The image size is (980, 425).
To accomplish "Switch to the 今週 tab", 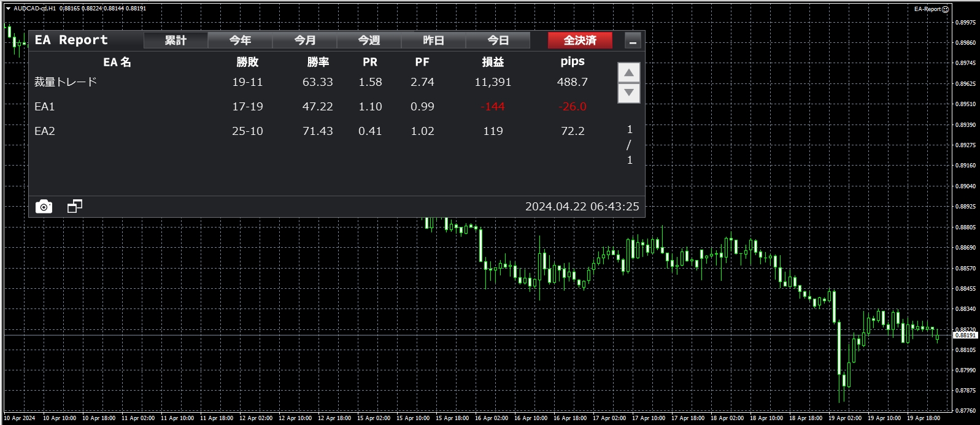I will click(369, 40).
